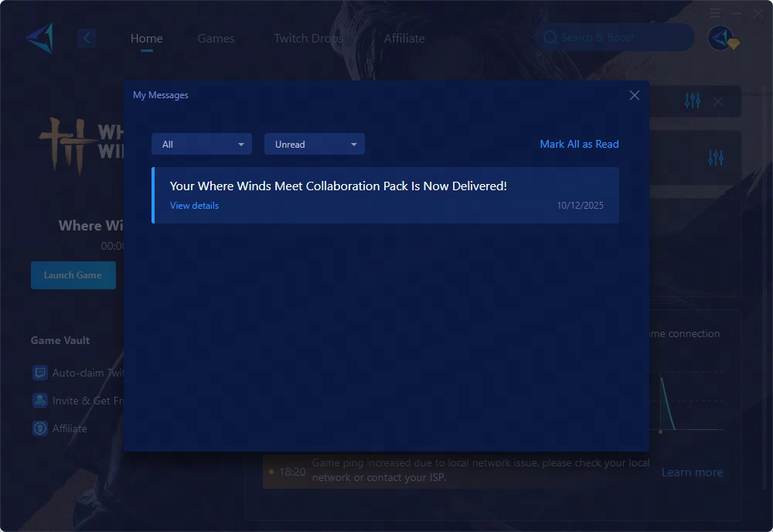Go to the Affiliate tab
Screen dimensions: 773x532
[x=404, y=38]
